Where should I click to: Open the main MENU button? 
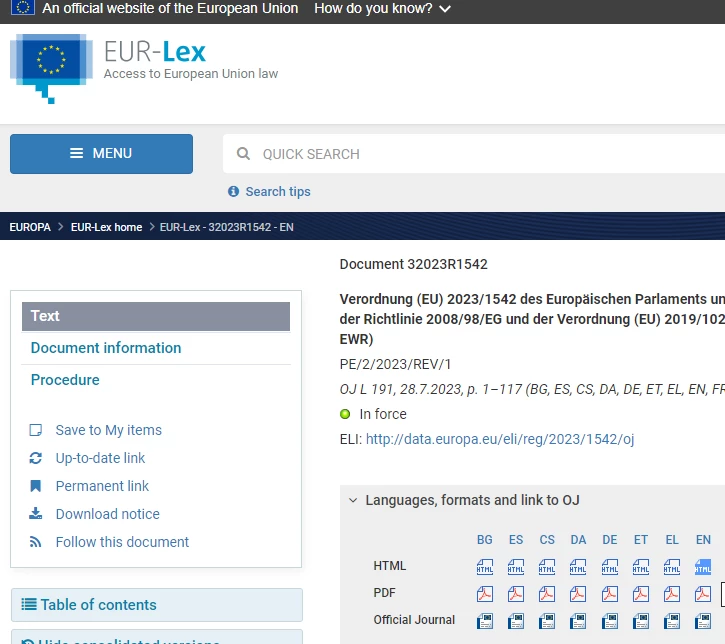[101, 154]
